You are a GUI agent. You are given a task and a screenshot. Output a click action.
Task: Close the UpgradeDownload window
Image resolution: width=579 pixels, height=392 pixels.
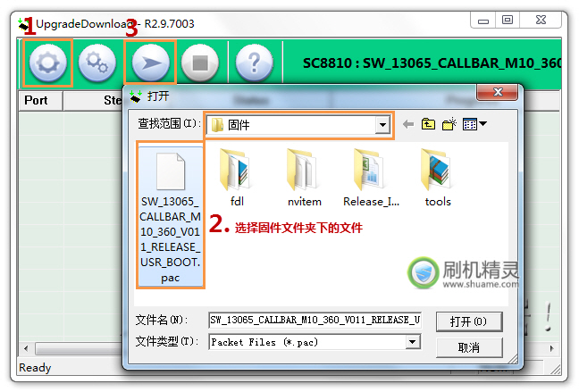point(541,20)
